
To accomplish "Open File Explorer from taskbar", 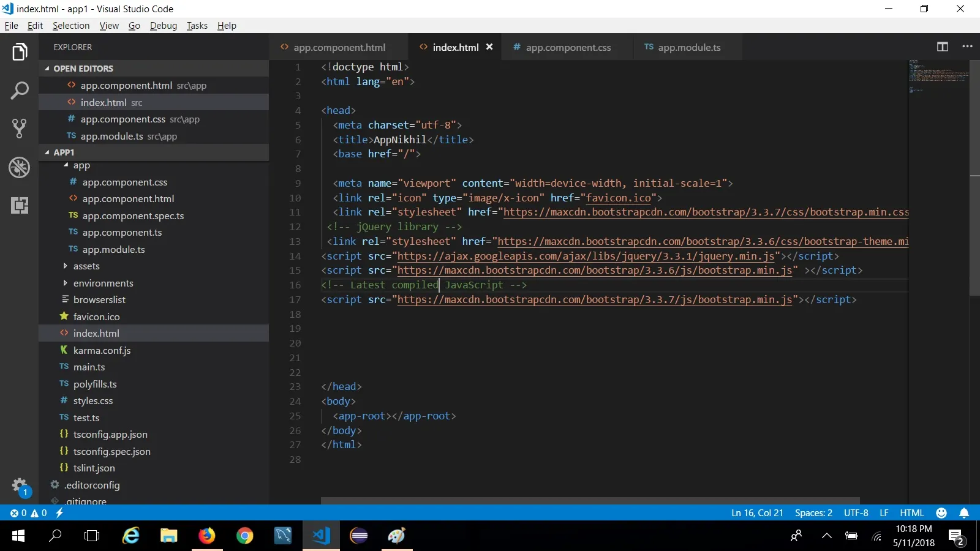I will (x=168, y=536).
